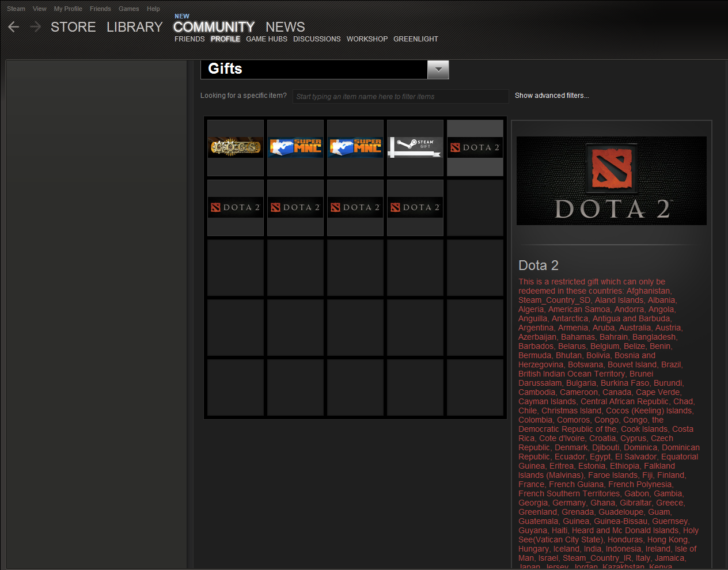This screenshot has width=728, height=570.
Task: Open the PROFILE sub-tab
Action: click(225, 39)
